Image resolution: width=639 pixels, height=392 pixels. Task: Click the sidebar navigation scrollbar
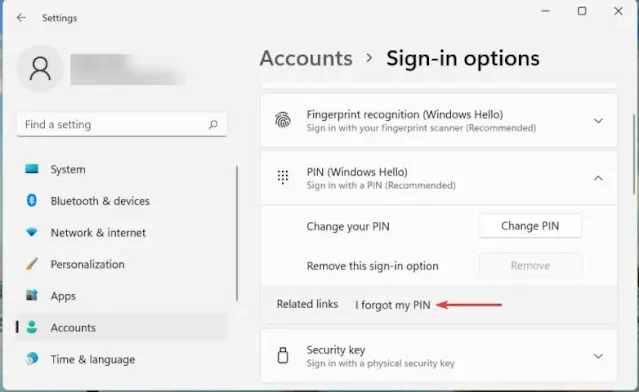click(x=236, y=233)
